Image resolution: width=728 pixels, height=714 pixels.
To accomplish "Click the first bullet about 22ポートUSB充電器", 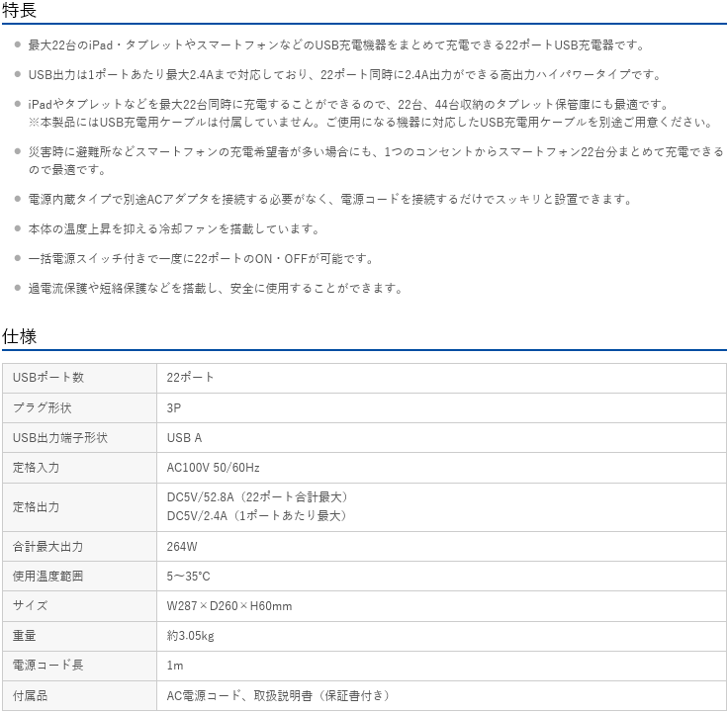I will pyautogui.click(x=336, y=45).
